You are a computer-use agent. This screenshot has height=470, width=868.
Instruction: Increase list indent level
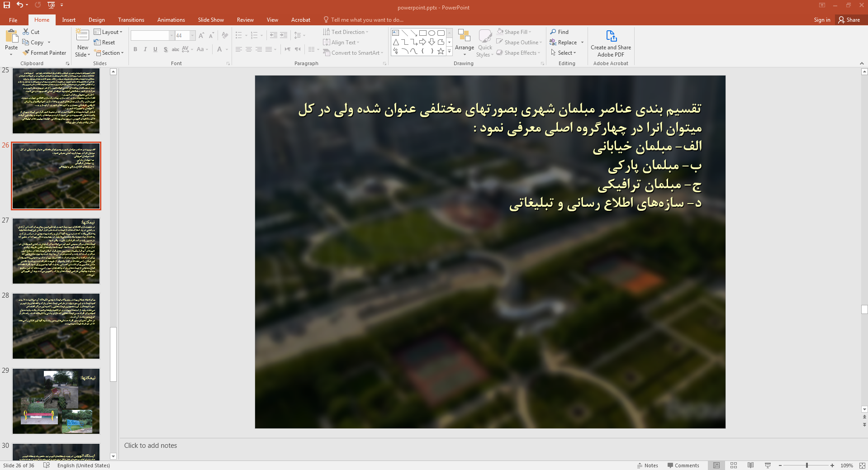[x=284, y=35]
